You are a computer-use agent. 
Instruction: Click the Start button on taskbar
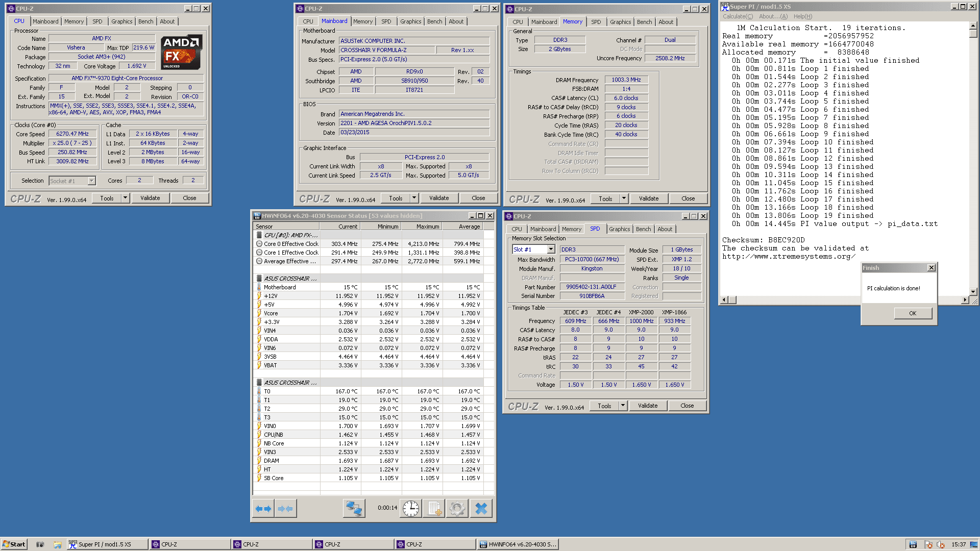14,544
